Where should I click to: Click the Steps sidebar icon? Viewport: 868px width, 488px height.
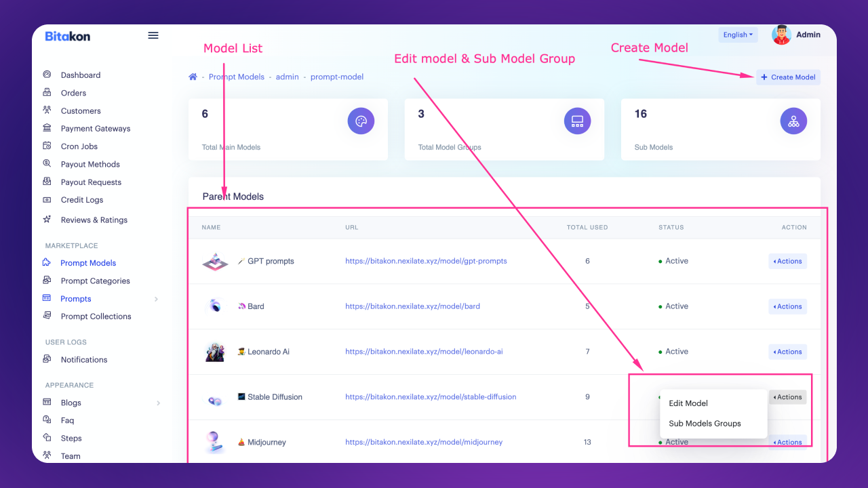(x=47, y=438)
